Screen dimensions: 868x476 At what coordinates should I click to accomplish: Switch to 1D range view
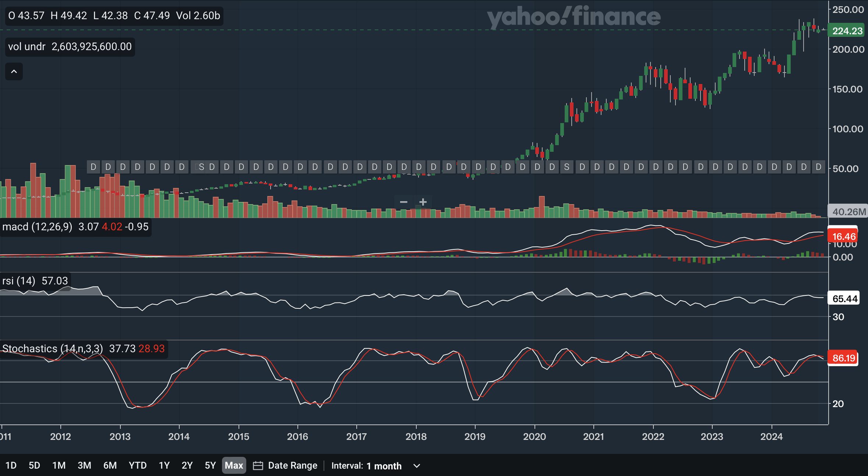(x=11, y=465)
